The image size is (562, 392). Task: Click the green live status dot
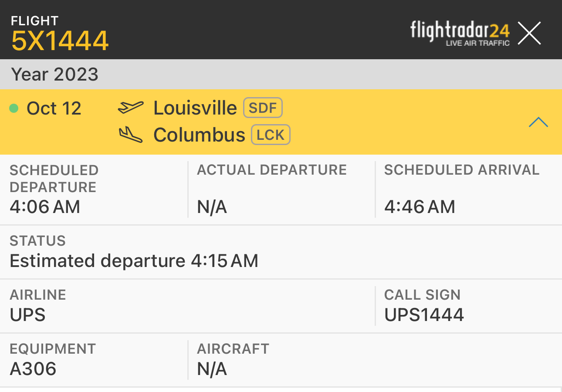tap(14, 108)
